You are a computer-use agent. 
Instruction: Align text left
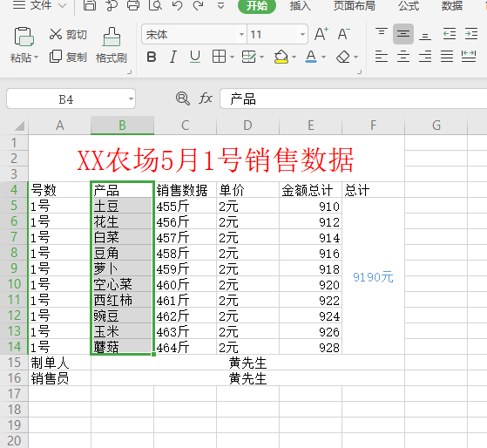click(382, 57)
